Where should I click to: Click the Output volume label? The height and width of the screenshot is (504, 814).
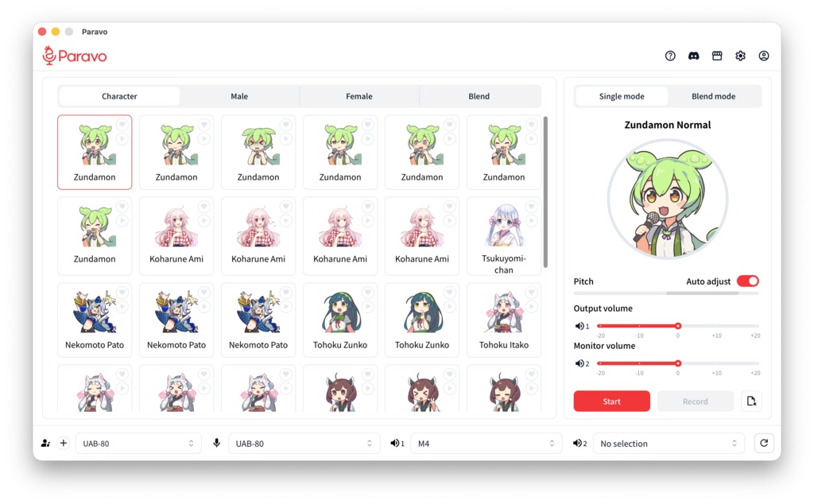tap(603, 308)
